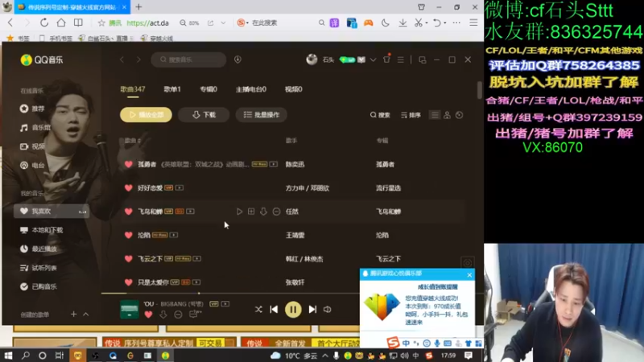Collapse the 创建的歌单 section
This screenshot has width=644, height=362.
[x=86, y=315]
